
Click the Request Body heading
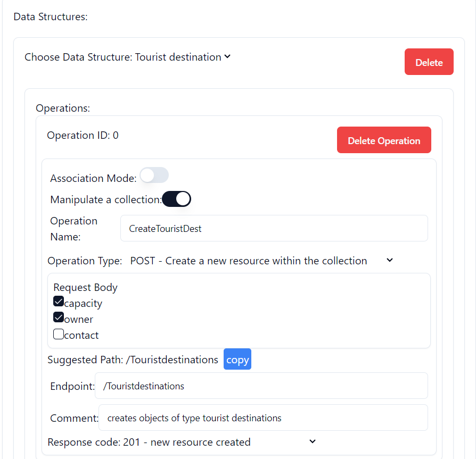tap(85, 287)
